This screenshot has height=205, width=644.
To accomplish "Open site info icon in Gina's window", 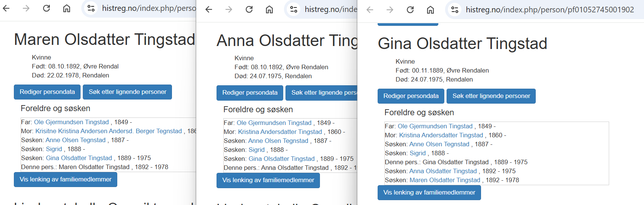I will [455, 10].
